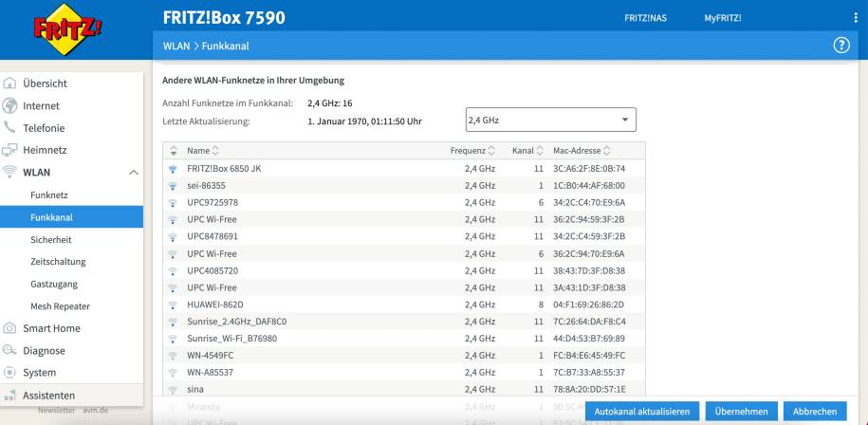
Task: Open Telefonie menu item
Action: click(x=44, y=128)
